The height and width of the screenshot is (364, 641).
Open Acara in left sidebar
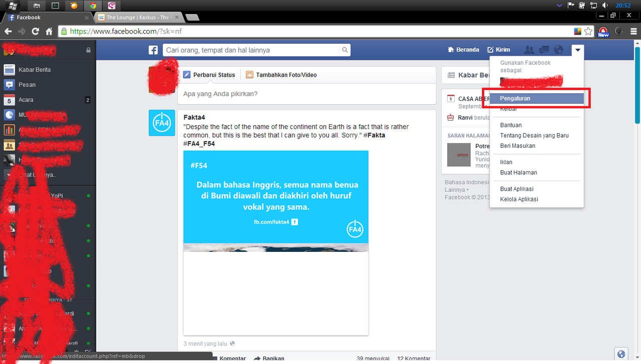pos(48,100)
